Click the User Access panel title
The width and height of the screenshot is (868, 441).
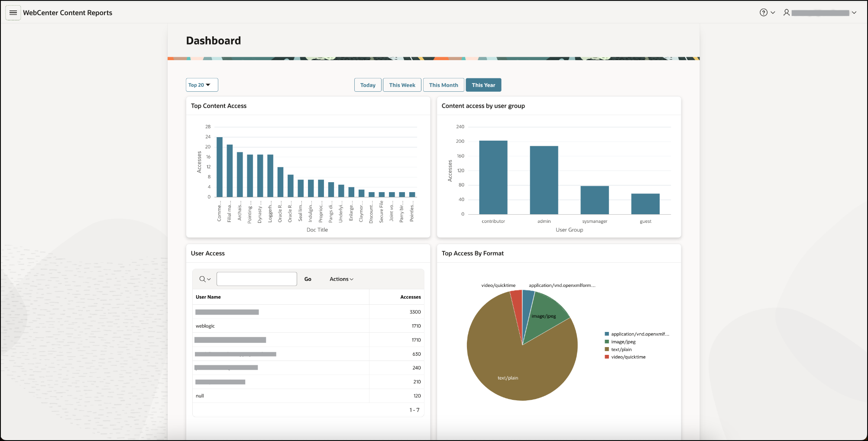point(208,253)
